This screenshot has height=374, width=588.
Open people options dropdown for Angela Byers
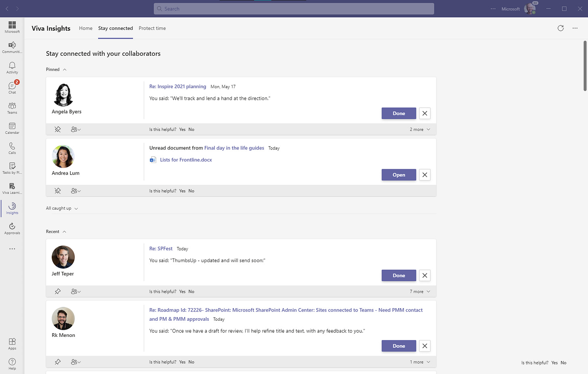[76, 129]
